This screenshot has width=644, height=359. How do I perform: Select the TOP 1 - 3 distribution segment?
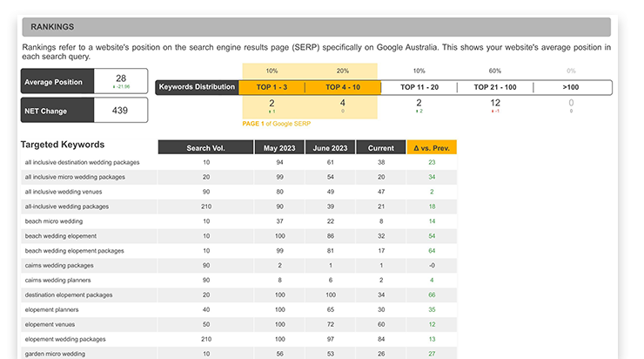tap(272, 87)
